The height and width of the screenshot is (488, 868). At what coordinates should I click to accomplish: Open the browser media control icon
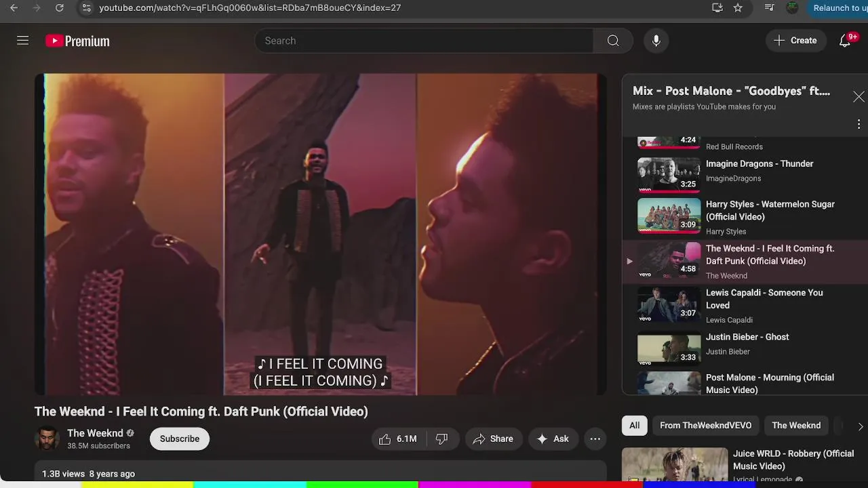point(769,8)
